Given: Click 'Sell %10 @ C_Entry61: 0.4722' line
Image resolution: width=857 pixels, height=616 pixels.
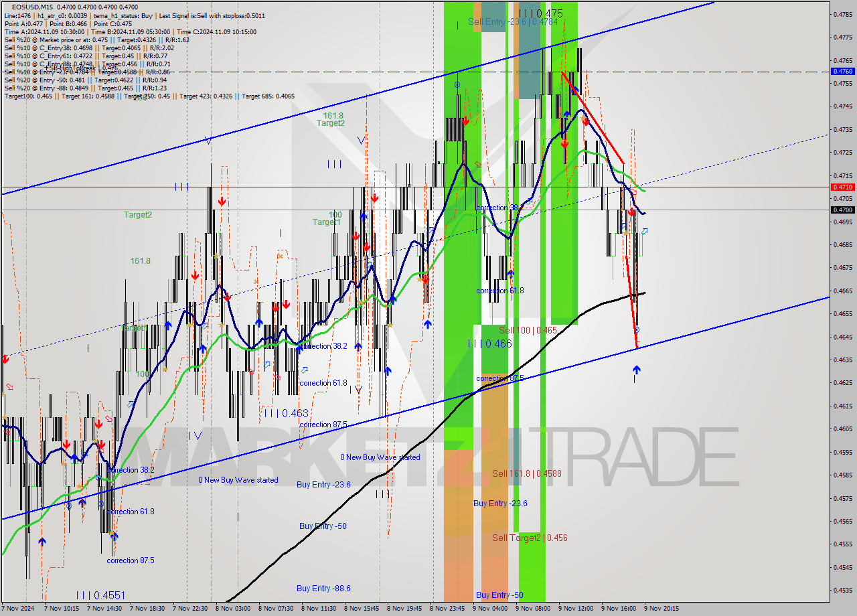Looking at the screenshot, I should pos(87,56).
